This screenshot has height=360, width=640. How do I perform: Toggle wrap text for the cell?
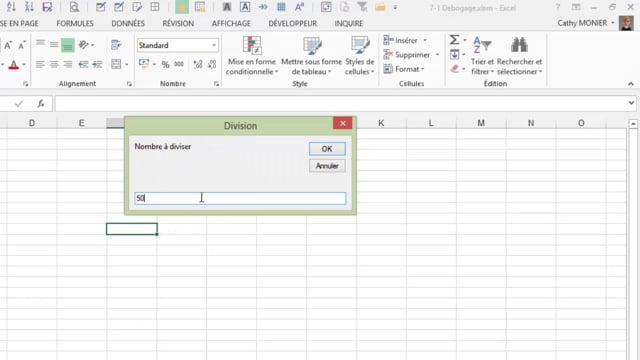coord(116,45)
